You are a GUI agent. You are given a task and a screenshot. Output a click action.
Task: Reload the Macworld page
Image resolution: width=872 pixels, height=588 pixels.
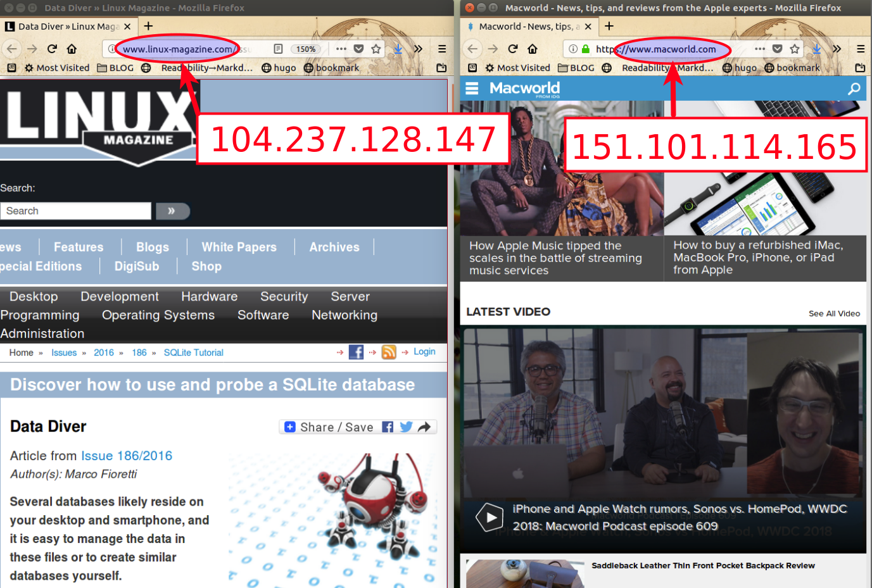513,49
